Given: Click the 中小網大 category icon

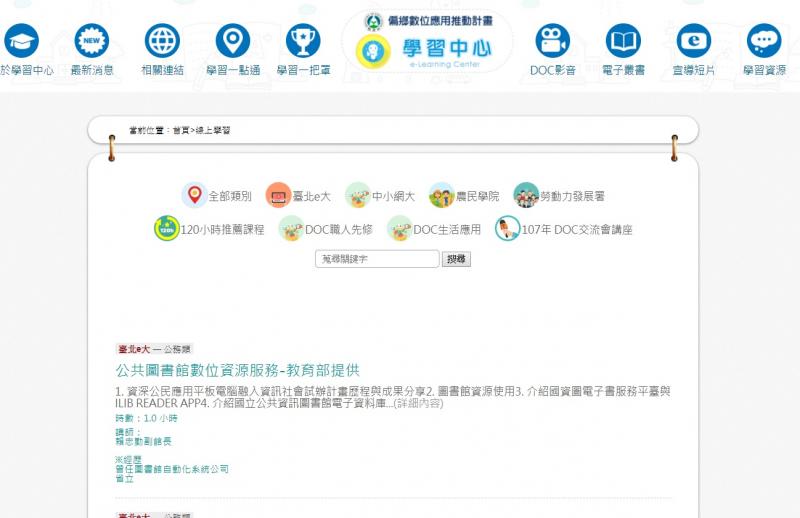Looking at the screenshot, I should click(358, 195).
